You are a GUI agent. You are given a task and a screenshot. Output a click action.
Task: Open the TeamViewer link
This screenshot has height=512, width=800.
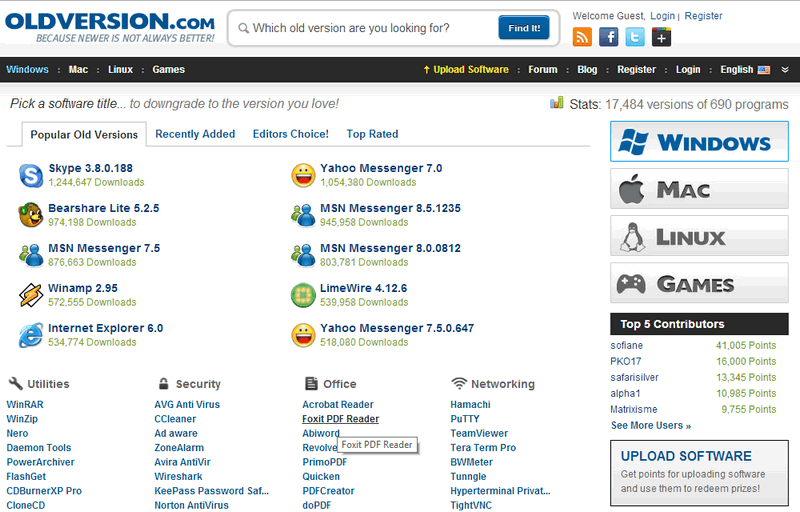coord(479,433)
